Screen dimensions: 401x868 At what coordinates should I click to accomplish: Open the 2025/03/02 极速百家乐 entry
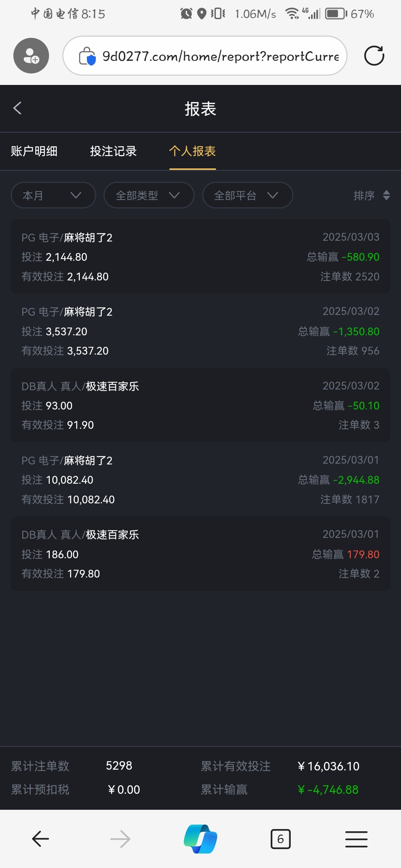(x=200, y=405)
